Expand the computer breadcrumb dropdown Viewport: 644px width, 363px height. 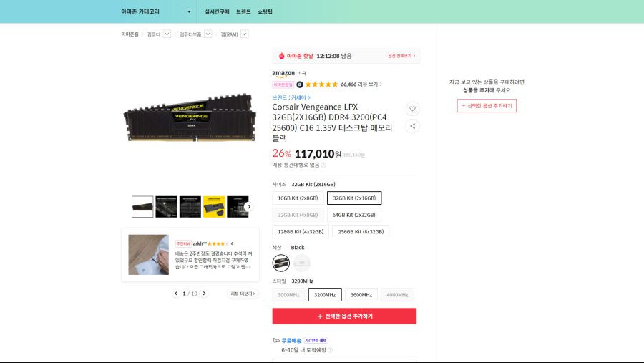(x=167, y=34)
